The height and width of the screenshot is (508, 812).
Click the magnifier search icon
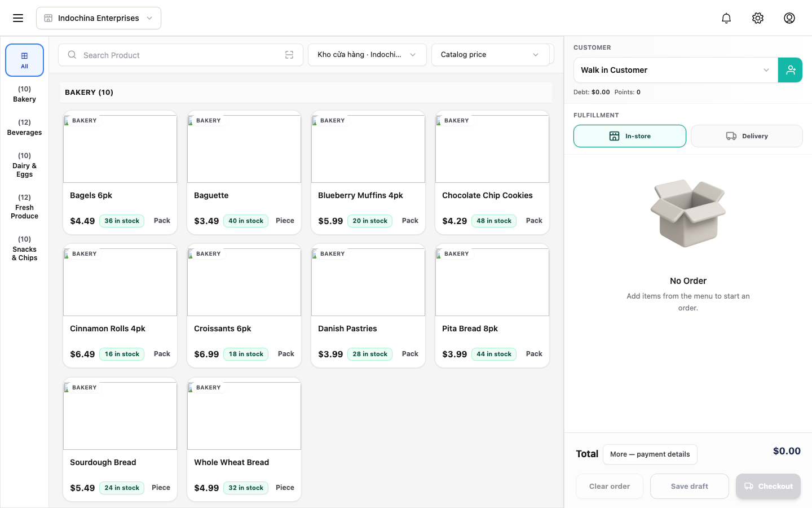pos(72,55)
